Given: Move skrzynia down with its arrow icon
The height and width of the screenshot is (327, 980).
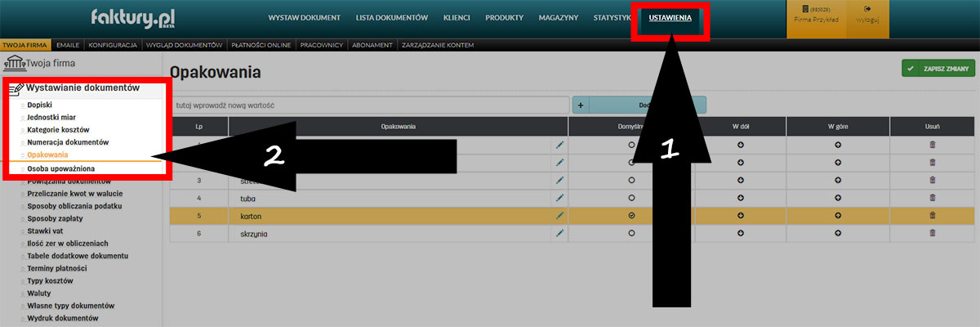Looking at the screenshot, I should tap(741, 233).
